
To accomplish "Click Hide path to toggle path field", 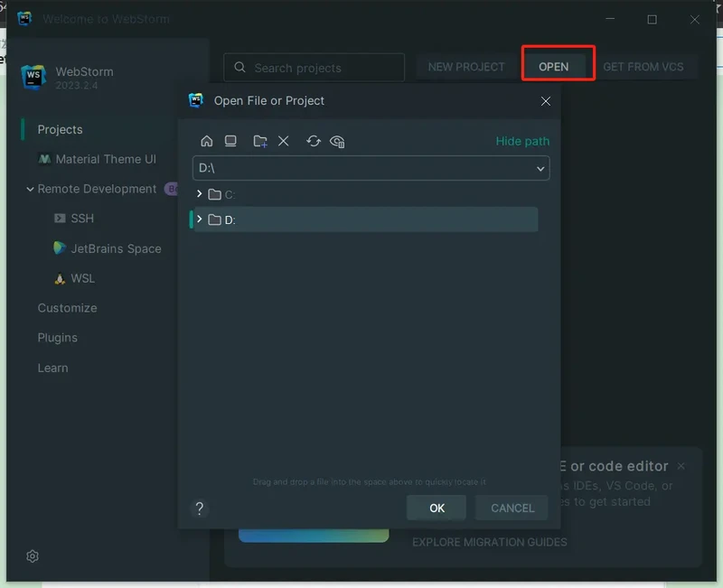I will point(522,141).
